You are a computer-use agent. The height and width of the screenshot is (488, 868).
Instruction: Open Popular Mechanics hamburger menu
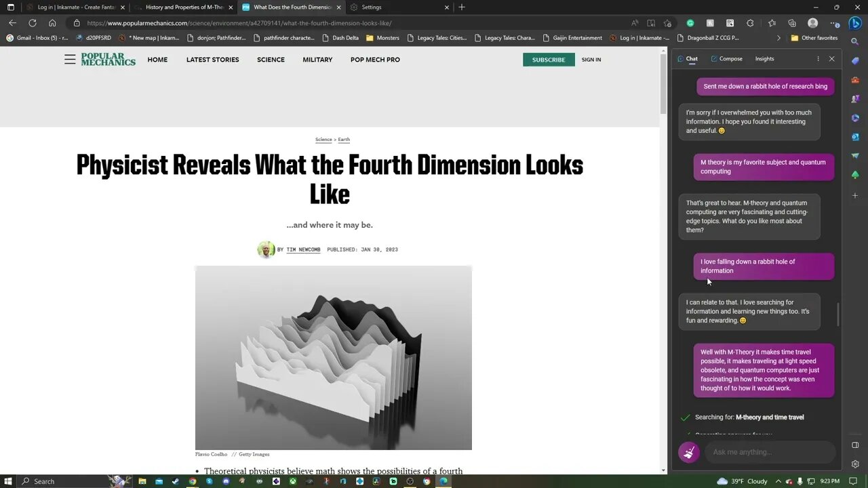tap(70, 60)
